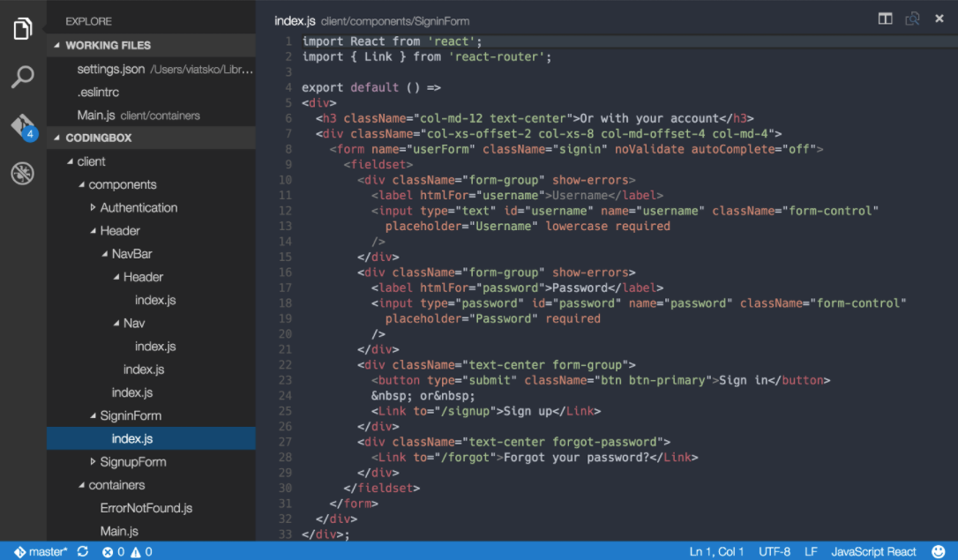
Task: Place cursor on line 1 import React
Action: click(392, 41)
